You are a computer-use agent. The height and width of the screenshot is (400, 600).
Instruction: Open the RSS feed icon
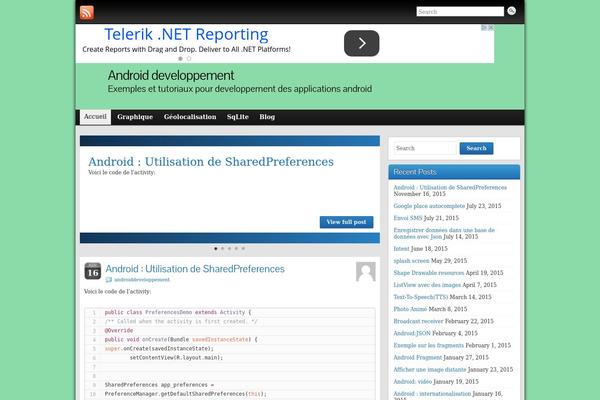click(x=87, y=12)
